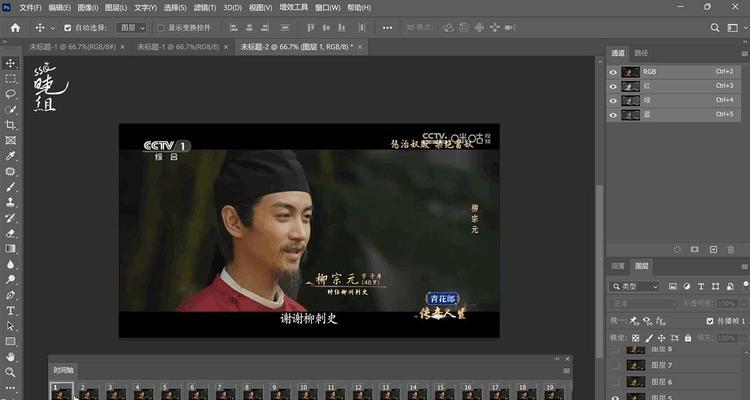Select the History Brush tool
Viewport: 750px width, 400px height.
tap(10, 218)
